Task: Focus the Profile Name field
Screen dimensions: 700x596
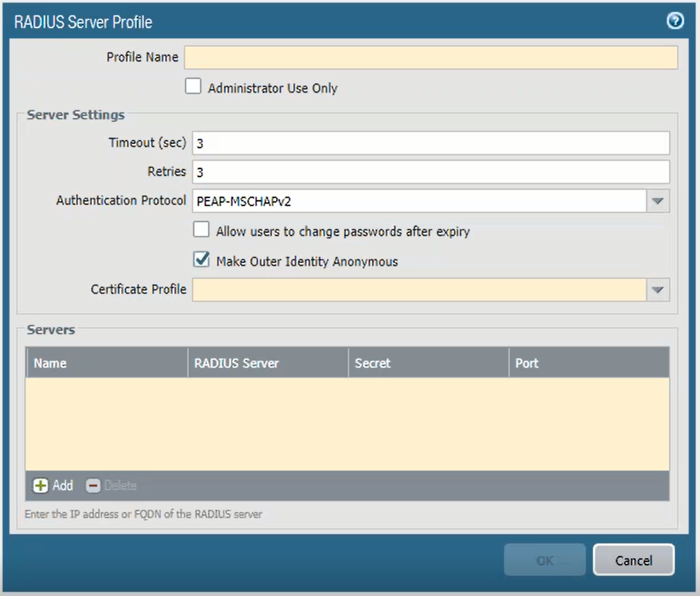Action: [430, 57]
